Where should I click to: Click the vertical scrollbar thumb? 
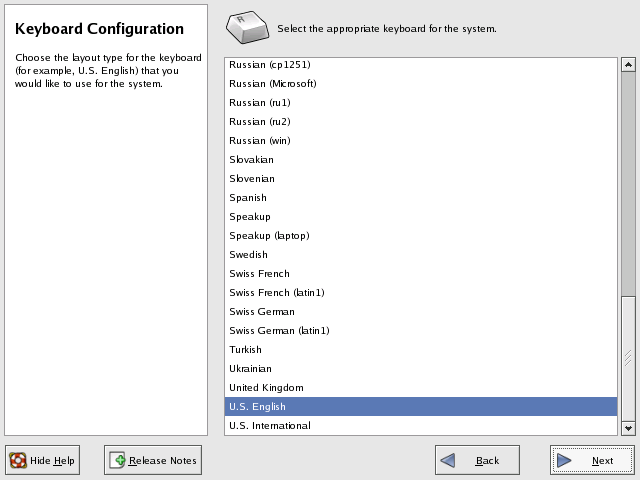tap(628, 358)
